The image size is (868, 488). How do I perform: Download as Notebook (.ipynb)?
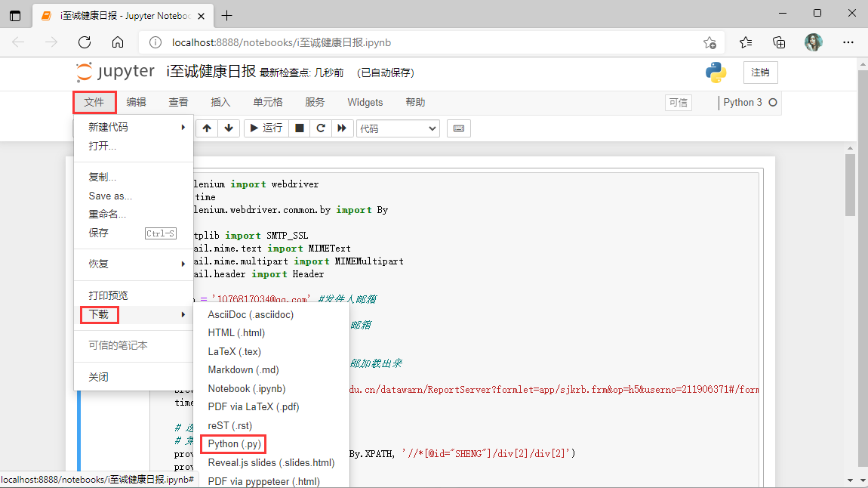272,389
